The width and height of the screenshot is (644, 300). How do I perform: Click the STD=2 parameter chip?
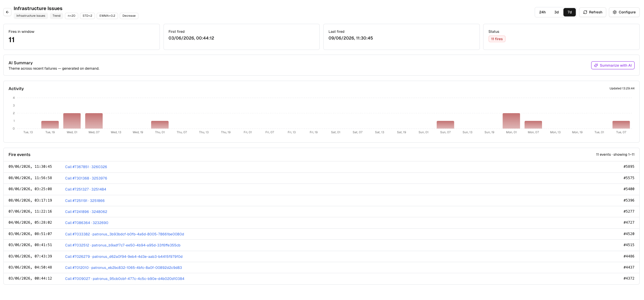(x=87, y=16)
